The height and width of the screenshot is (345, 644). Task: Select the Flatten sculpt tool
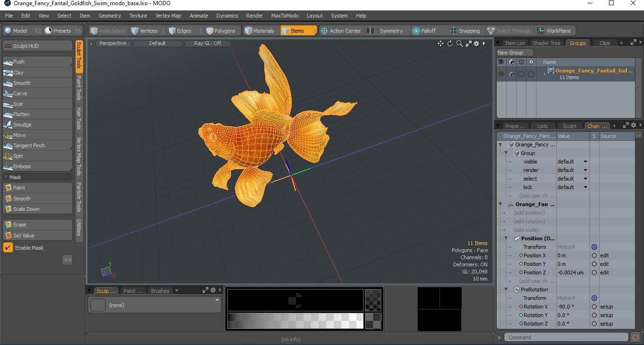click(x=37, y=114)
